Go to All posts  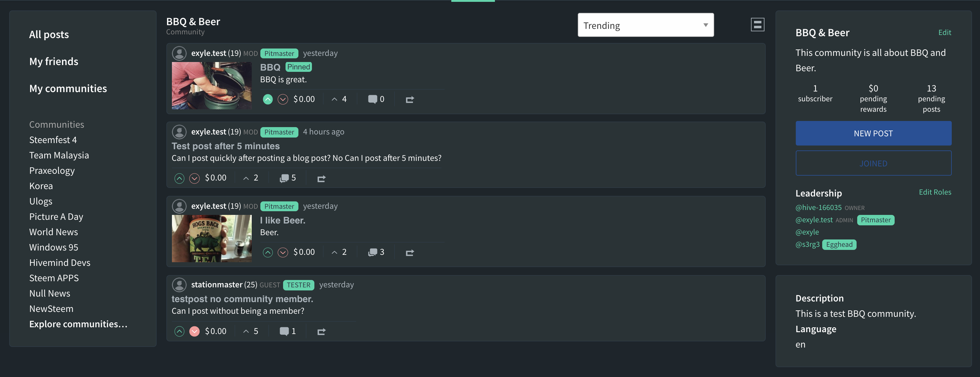49,35
